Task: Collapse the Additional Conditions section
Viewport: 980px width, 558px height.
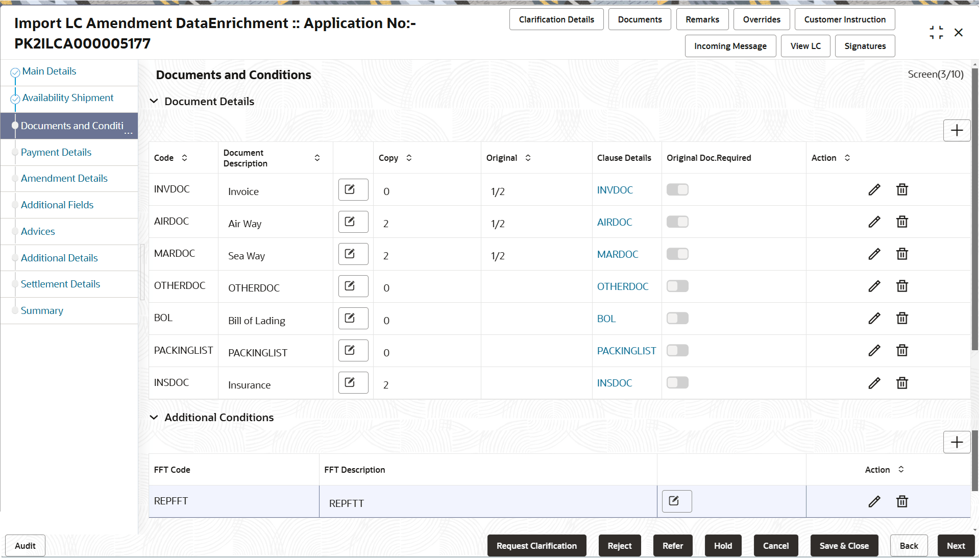Action: pos(154,417)
